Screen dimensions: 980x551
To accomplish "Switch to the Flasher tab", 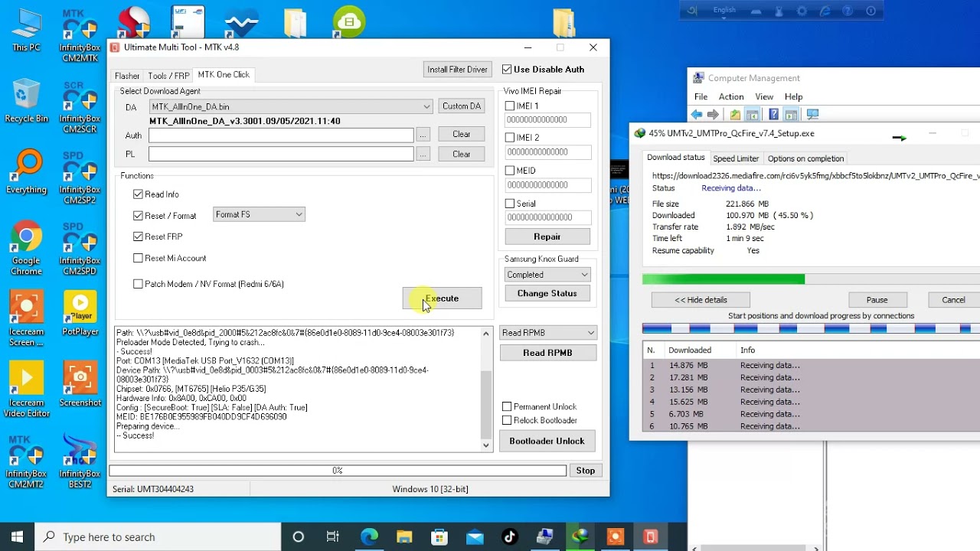I will tap(127, 76).
